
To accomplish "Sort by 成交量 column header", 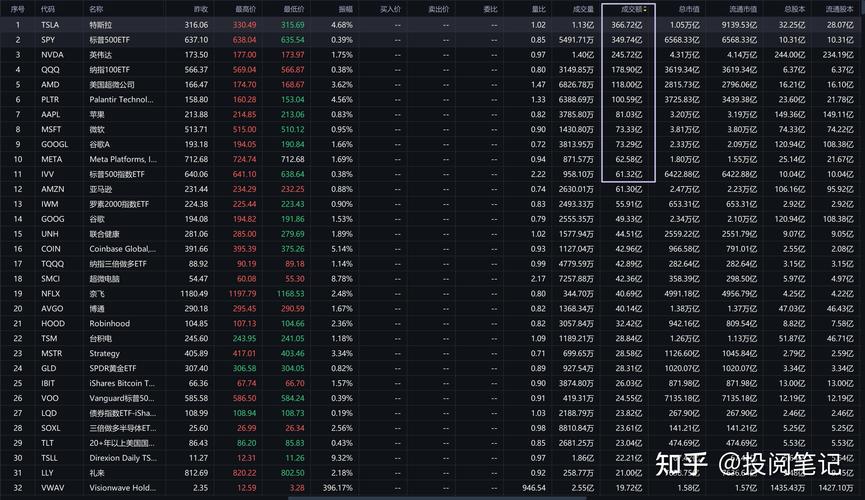I will coord(583,9).
